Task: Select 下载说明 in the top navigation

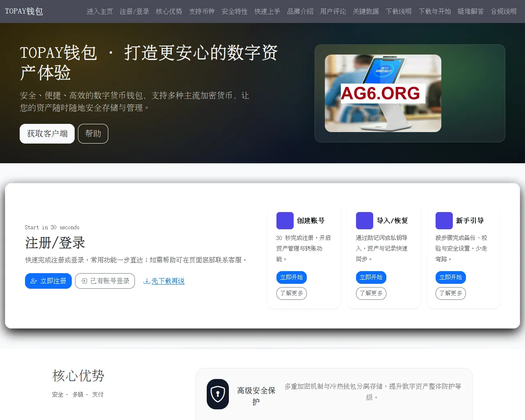Action: click(399, 11)
